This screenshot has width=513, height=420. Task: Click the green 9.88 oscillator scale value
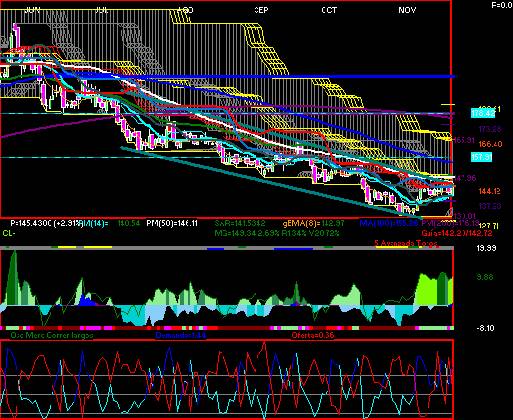[485, 277]
